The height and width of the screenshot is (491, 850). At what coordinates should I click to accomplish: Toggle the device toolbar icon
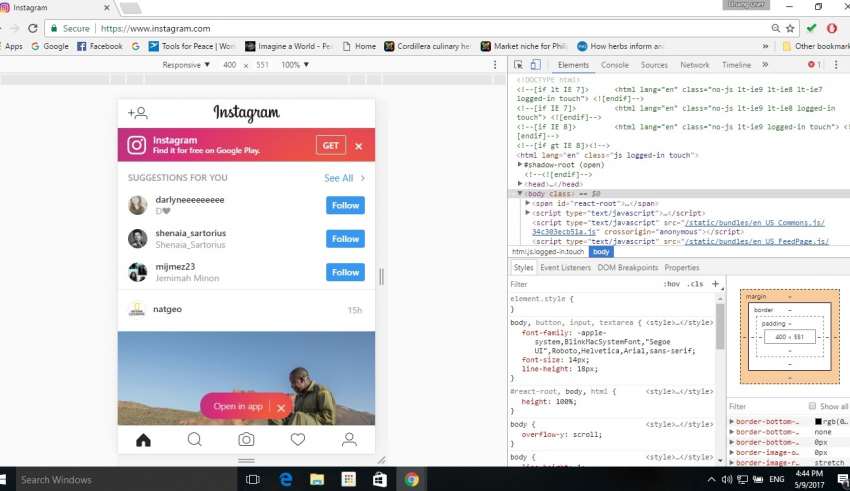point(535,64)
